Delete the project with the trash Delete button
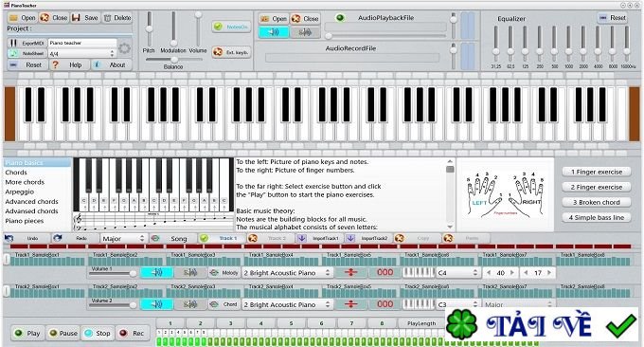 pos(117,18)
